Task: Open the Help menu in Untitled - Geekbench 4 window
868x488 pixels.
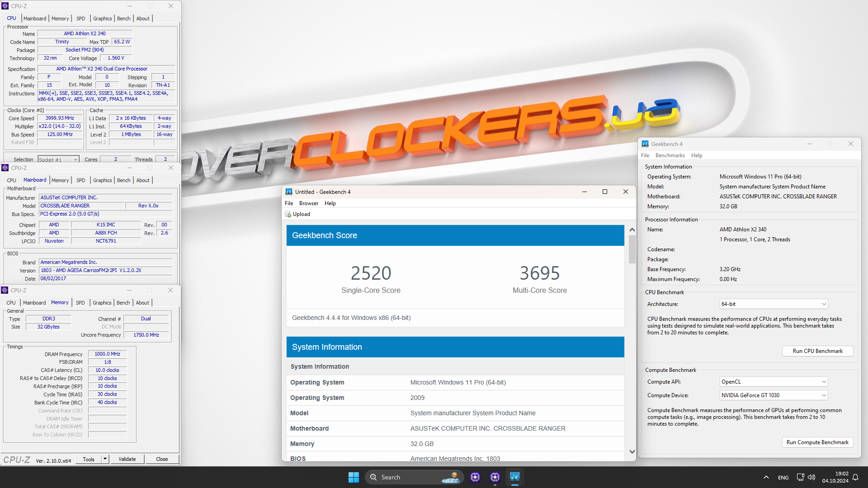Action: (x=330, y=203)
